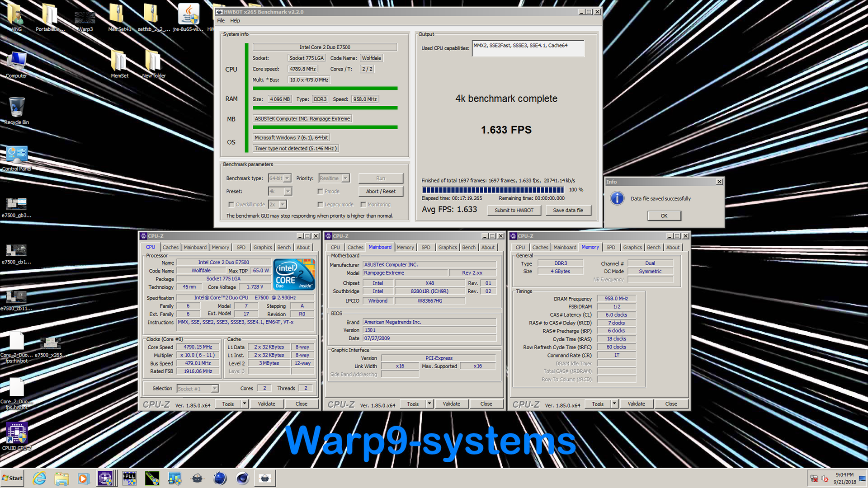Screen dimensions: 868x488
Task: Click the Core Speed 4790.15 MHz value
Action: pos(198,347)
